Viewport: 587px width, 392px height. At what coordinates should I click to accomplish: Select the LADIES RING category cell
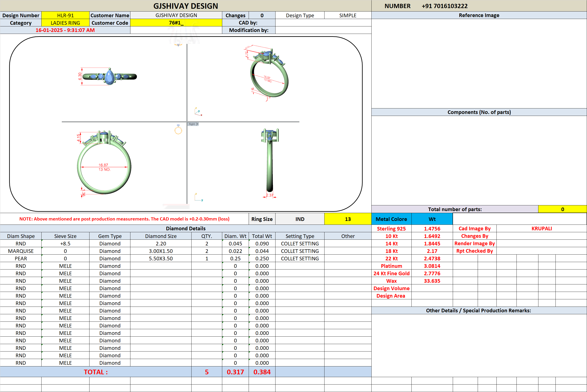[65, 23]
